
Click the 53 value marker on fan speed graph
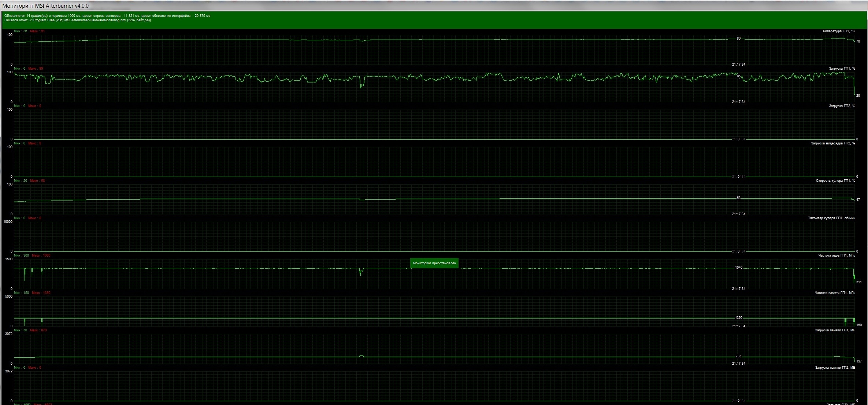738,198
